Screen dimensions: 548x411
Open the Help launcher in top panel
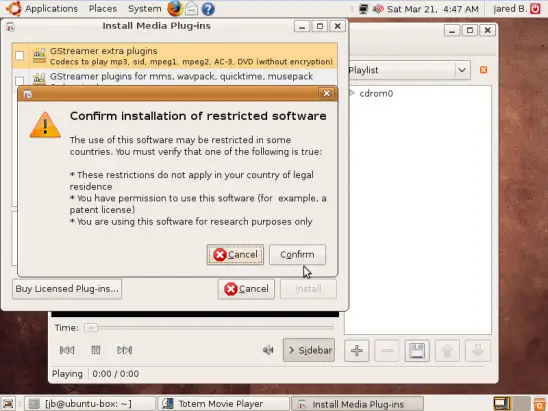[x=208, y=9]
